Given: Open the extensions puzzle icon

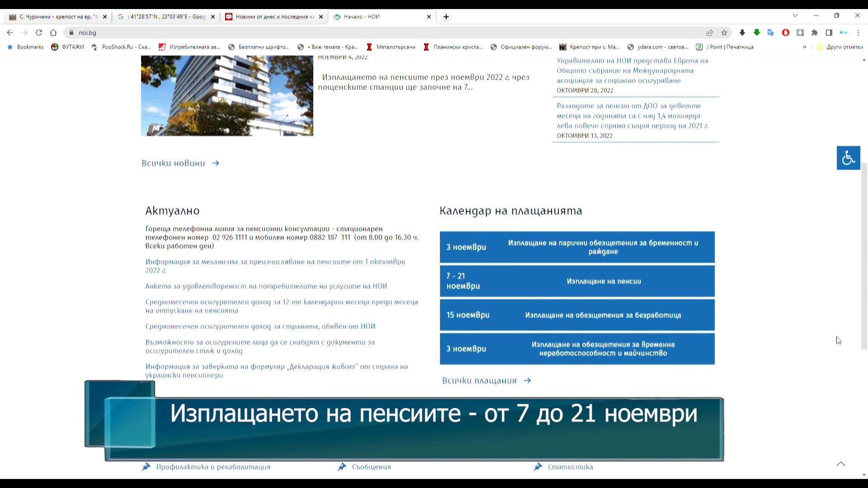Looking at the screenshot, I should 815,33.
